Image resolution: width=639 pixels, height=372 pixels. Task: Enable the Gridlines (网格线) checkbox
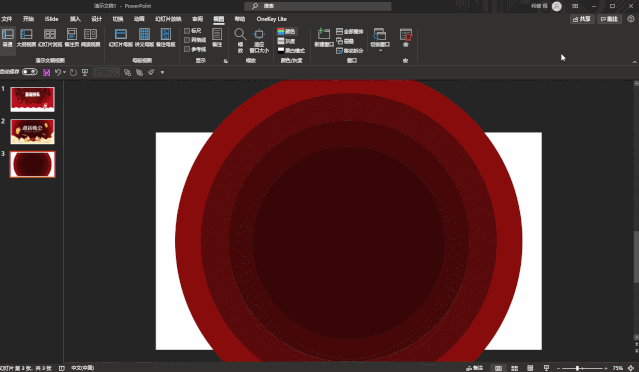point(195,40)
